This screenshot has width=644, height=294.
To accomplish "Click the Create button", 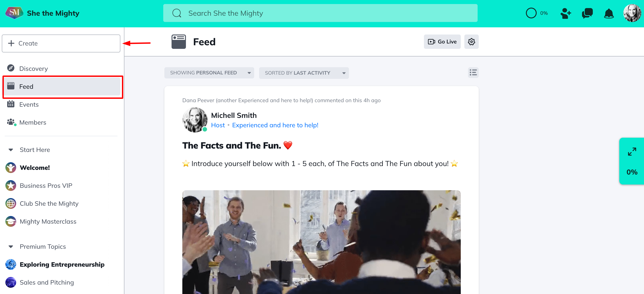I will [61, 43].
